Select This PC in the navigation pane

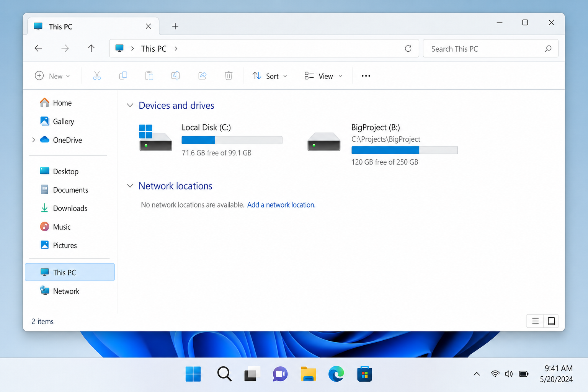[70, 272]
